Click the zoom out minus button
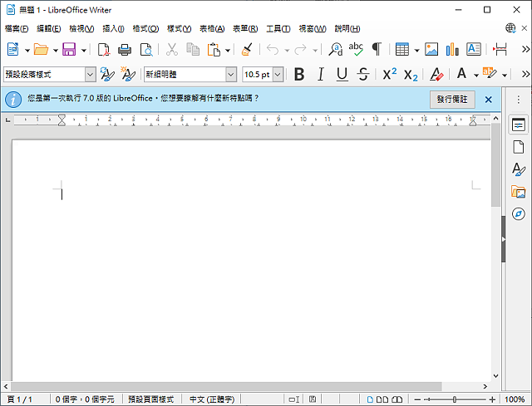The width and height of the screenshot is (532, 406). click(417, 399)
